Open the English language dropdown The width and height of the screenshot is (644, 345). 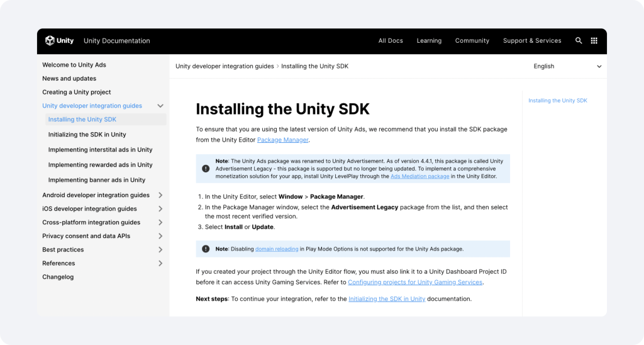[567, 66]
